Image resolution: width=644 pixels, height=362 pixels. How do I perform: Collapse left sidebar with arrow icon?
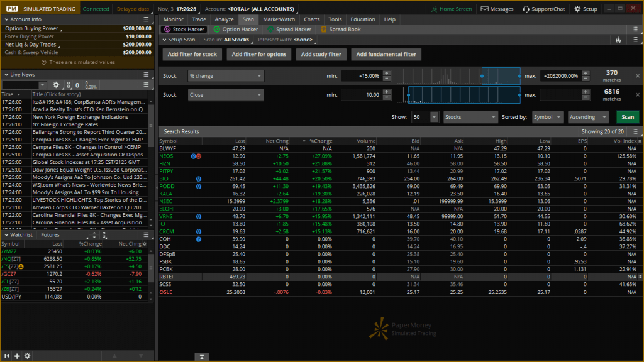click(x=6, y=356)
